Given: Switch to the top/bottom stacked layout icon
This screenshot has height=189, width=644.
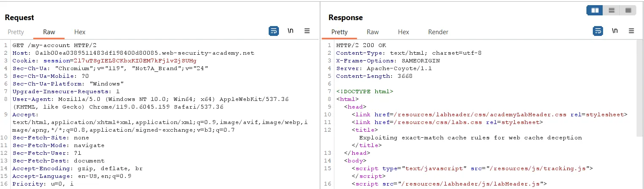Looking at the screenshot, I should tap(611, 10).
